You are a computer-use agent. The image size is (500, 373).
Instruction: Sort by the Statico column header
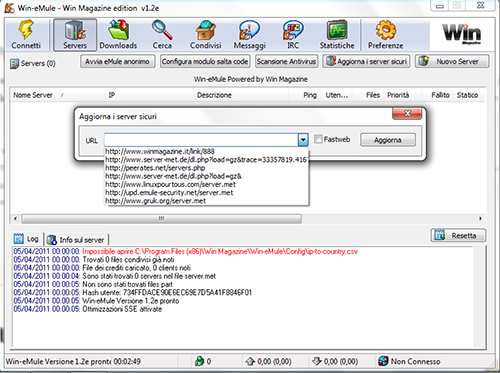coord(468,95)
